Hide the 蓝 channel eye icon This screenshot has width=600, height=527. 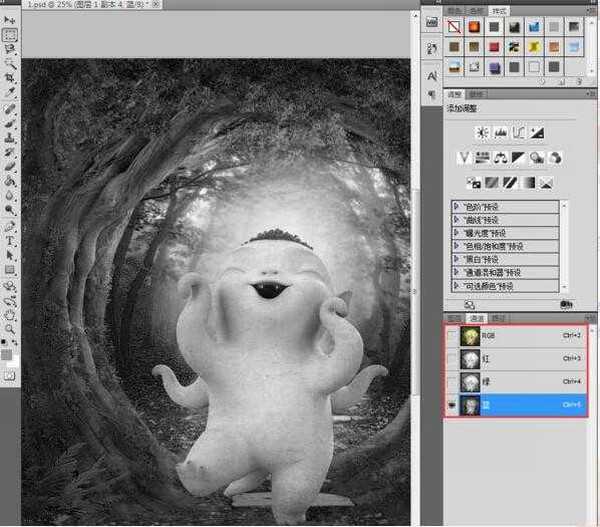click(451, 403)
